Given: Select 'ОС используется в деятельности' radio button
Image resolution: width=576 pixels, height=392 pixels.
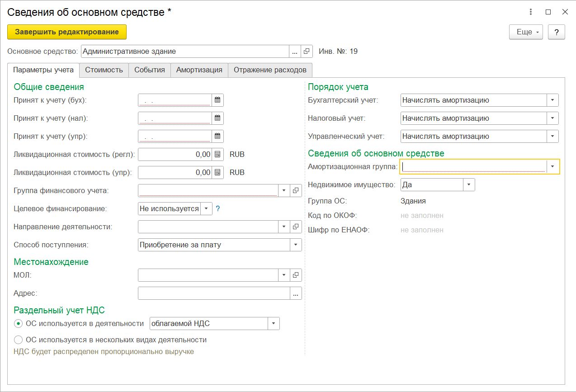Looking at the screenshot, I should click(19, 324).
